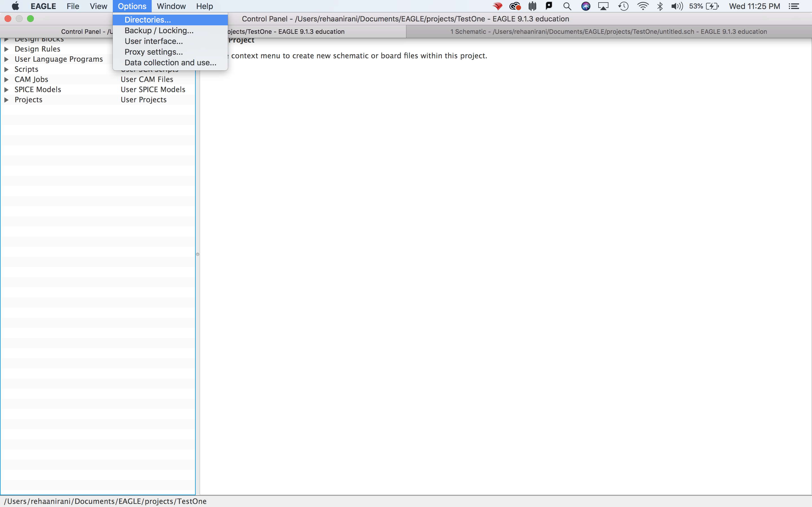Open the Bluetooth menu
The height and width of the screenshot is (507, 812).
(660, 6)
